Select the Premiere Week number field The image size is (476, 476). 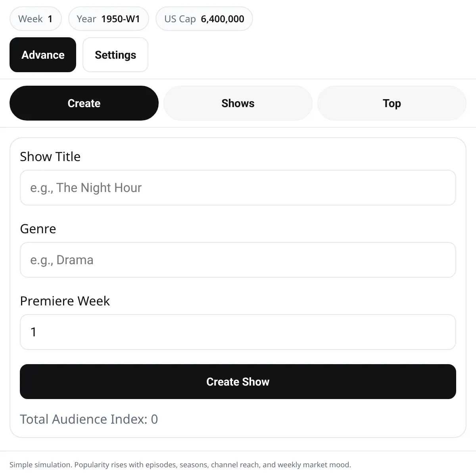pos(238,332)
